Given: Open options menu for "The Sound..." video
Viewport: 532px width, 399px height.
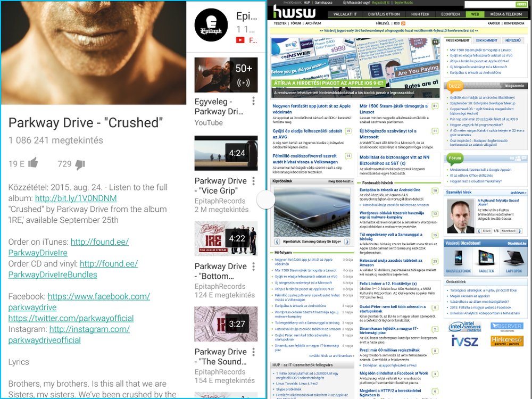Looking at the screenshot, I should pyautogui.click(x=253, y=352).
